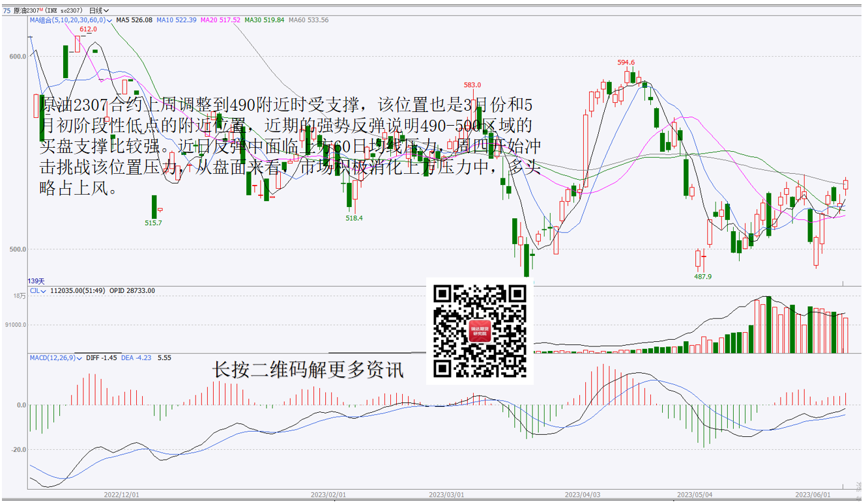Image resolution: width=868 pixels, height=502 pixels.
Task: Click the 612.0 high price marker
Action: coord(88,29)
